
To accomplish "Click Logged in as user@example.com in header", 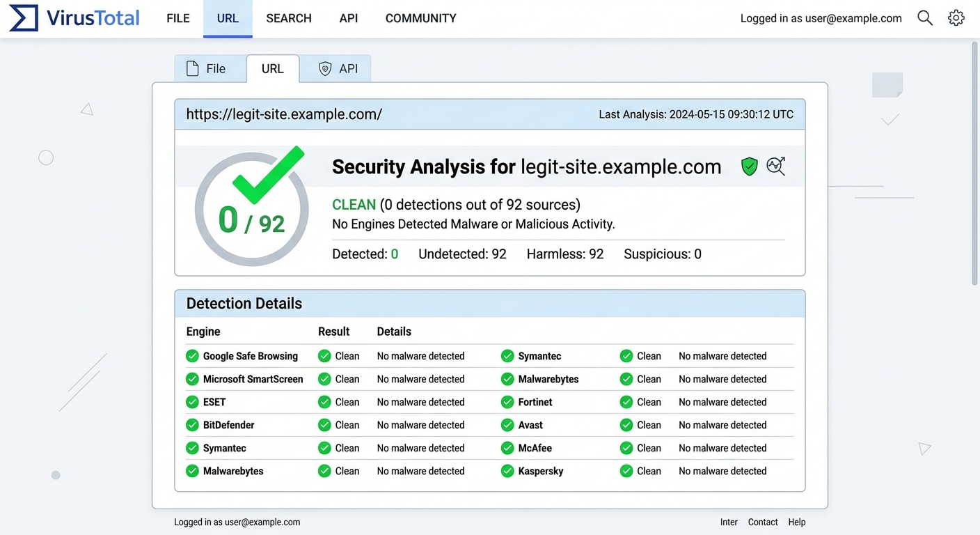I will pyautogui.click(x=821, y=18).
